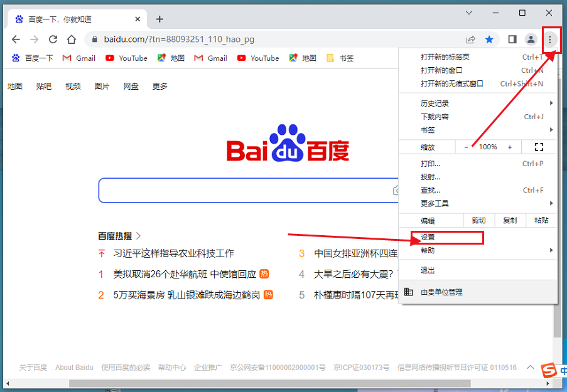
Task: Click the horizontal scrollbar thumb
Action: coord(270,383)
